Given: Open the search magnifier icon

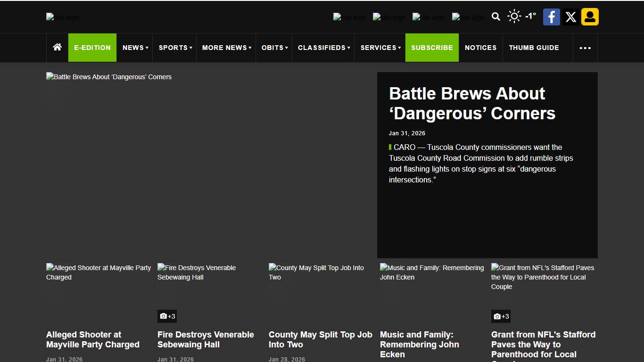Looking at the screenshot, I should (x=495, y=17).
